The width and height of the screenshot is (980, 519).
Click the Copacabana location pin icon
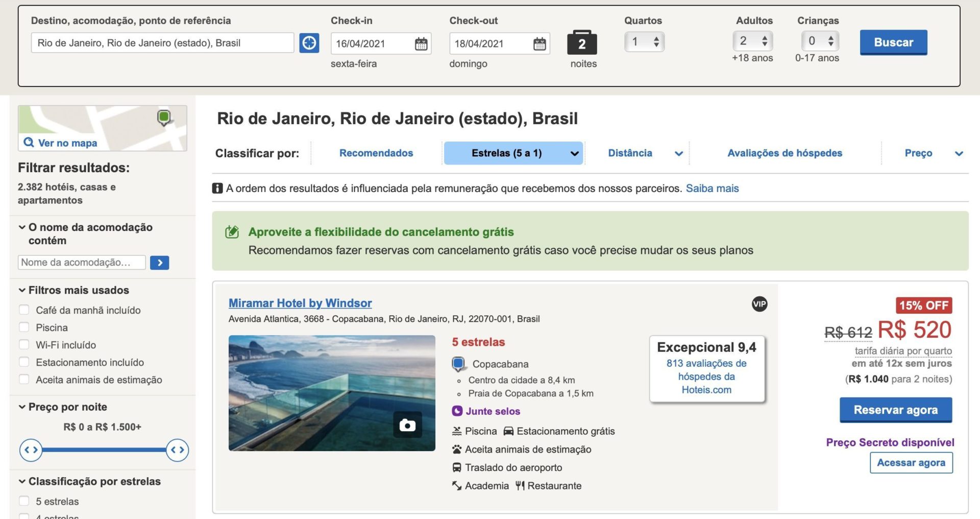pyautogui.click(x=458, y=364)
